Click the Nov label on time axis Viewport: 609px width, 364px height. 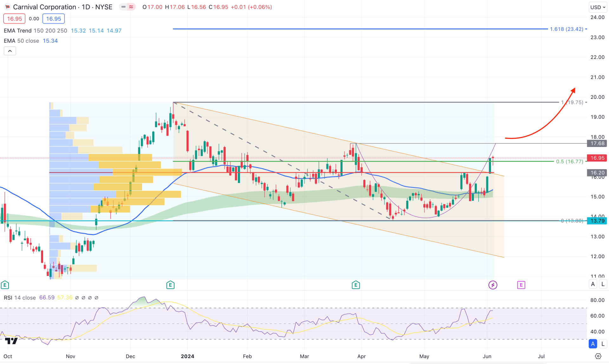[x=70, y=356]
